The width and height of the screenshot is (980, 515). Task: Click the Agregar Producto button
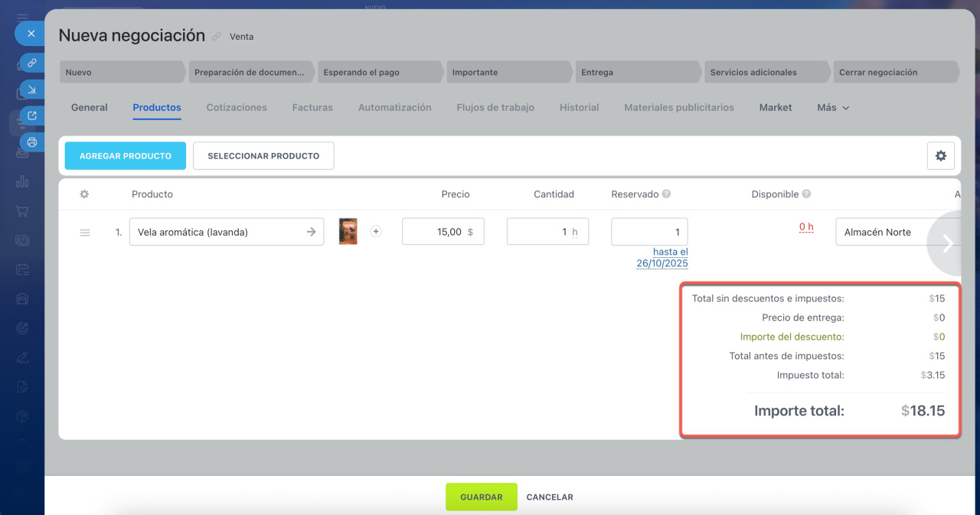tap(126, 155)
